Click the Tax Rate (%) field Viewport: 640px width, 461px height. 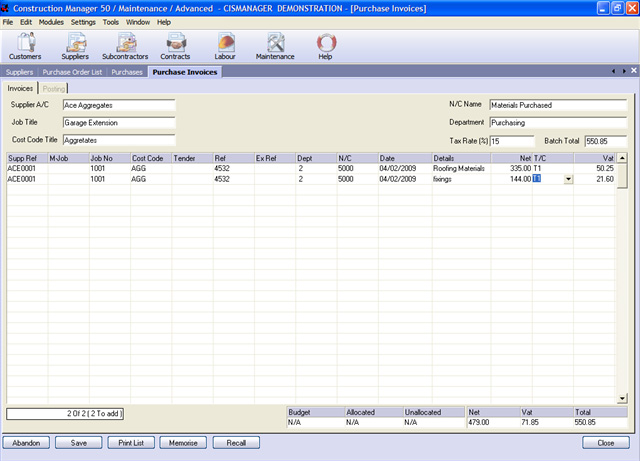512,141
